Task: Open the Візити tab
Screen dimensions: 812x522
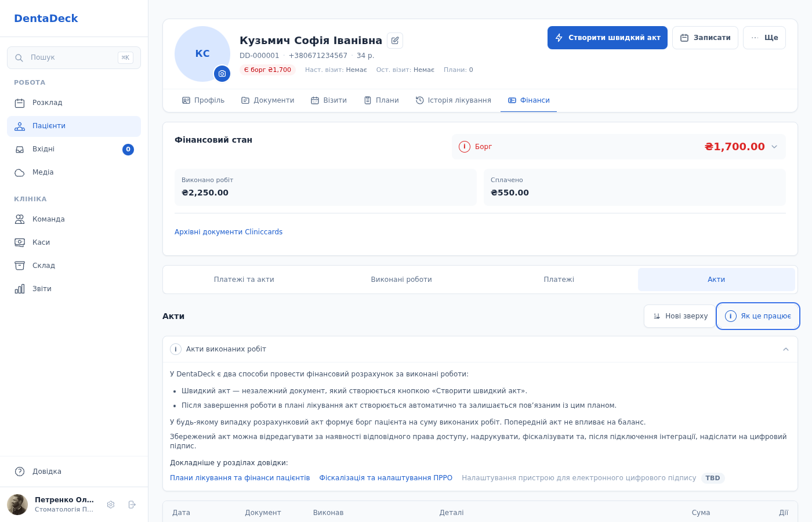Action: 328,100
